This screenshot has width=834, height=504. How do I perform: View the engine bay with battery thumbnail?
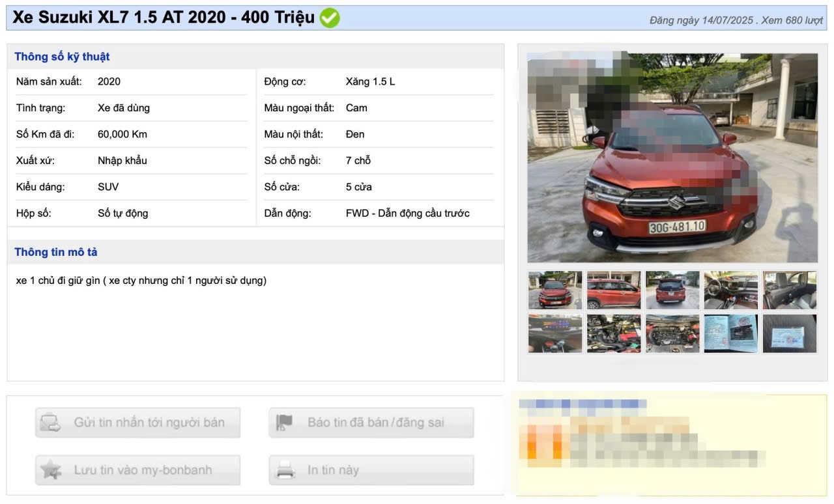point(614,333)
